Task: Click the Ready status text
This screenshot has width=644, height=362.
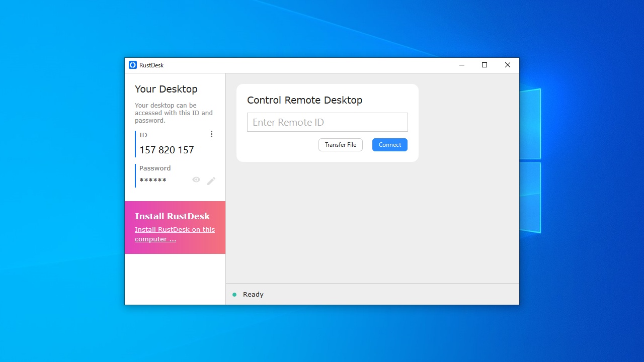Action: (253, 295)
